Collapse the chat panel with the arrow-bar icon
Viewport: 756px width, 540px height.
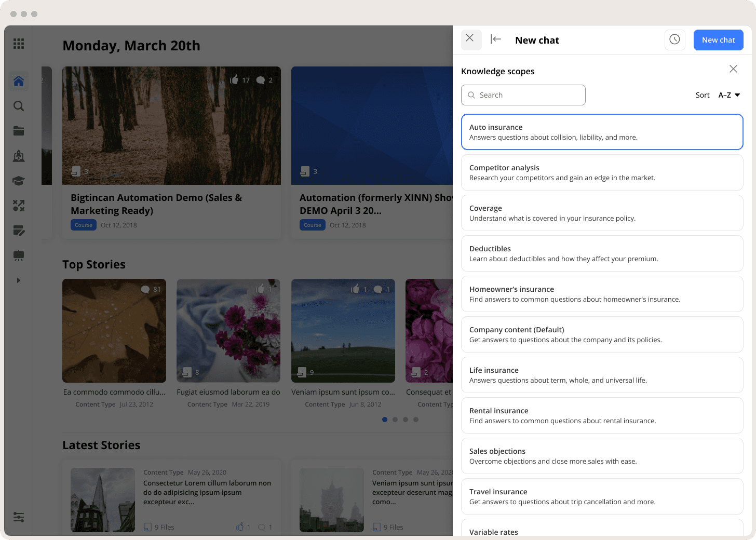click(496, 39)
